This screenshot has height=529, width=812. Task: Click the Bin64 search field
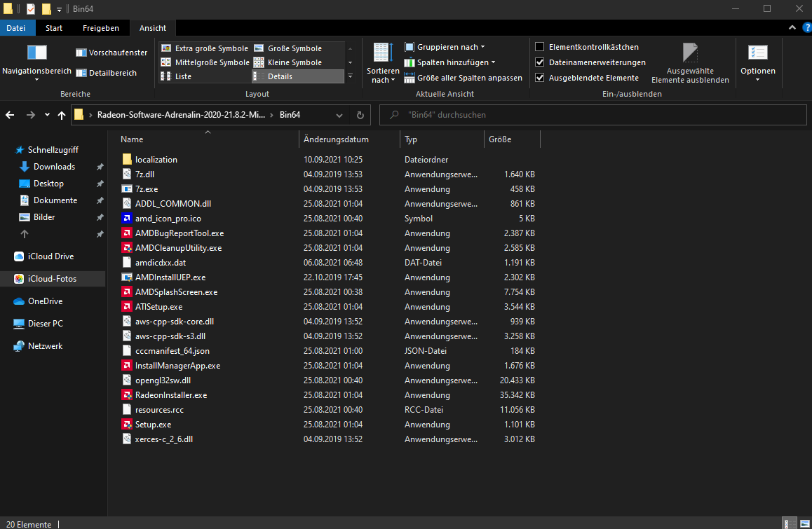593,115
